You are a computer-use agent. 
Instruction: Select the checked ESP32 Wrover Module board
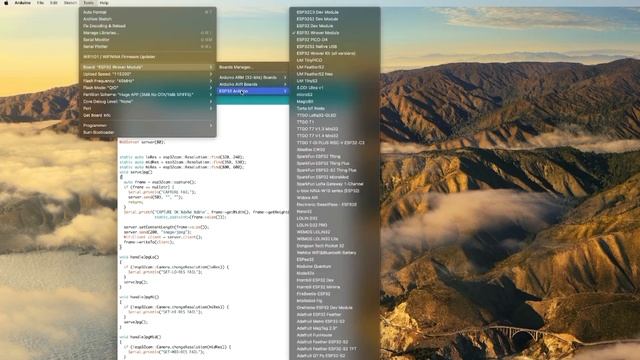click(335, 33)
